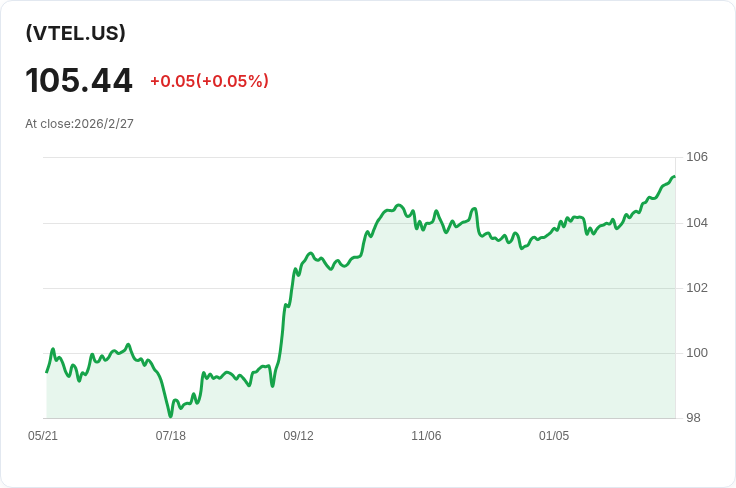Click the 106 value on the y-axis

tap(697, 157)
